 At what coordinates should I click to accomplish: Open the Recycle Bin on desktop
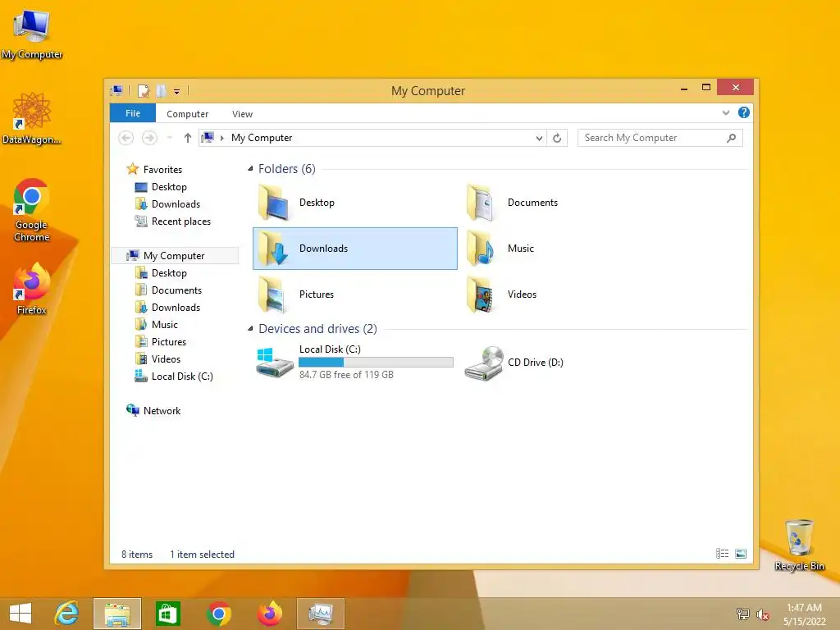click(799, 546)
